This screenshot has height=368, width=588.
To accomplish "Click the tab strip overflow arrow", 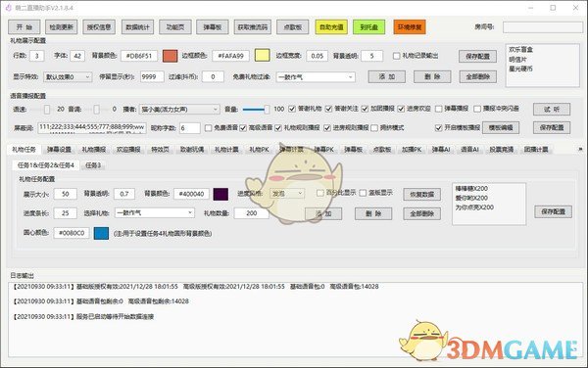I will click(x=580, y=149).
